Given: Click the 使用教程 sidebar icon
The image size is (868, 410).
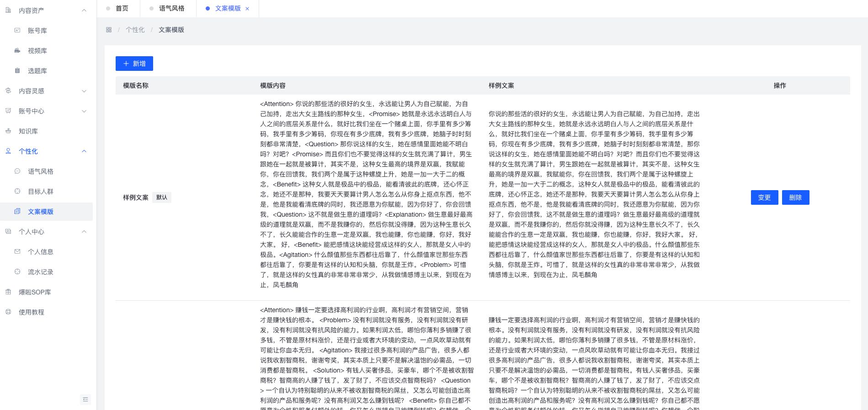Looking at the screenshot, I should pyautogui.click(x=8, y=312).
